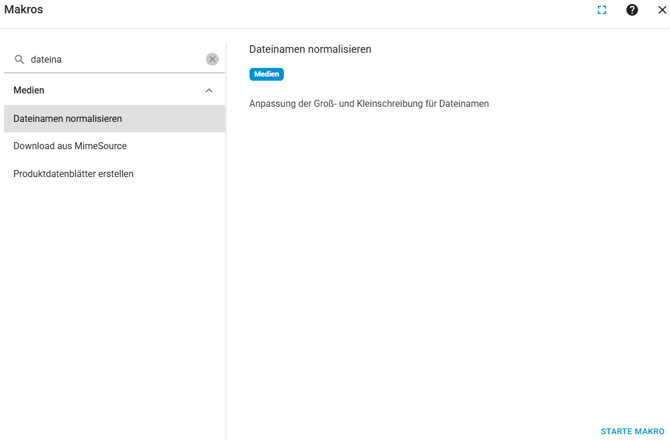Click the top header bar next to the Makros title
The width and height of the screenshot is (670, 440).
300,10
